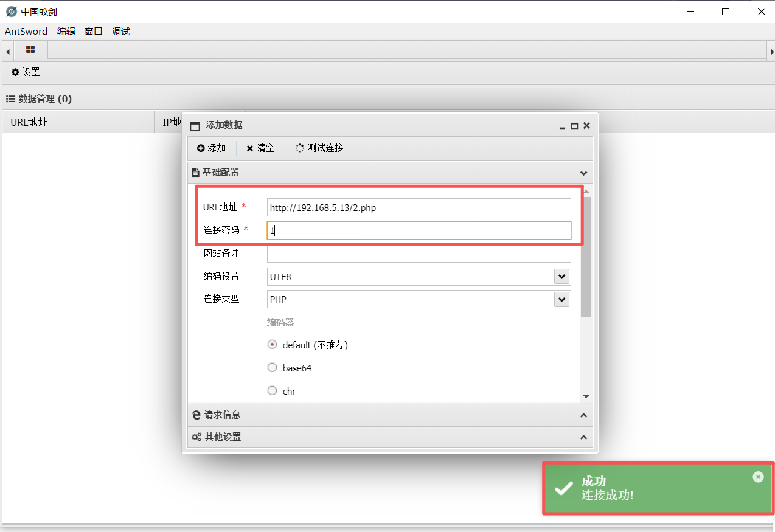Click the 添加数据 window icon

click(195, 126)
